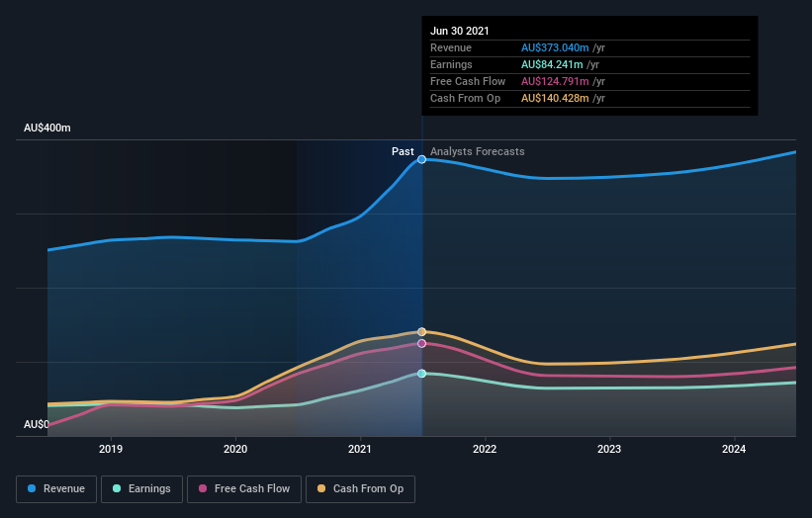Screen dimensions: 812x518
Task: Toggle the Free Cash Flow legend button
Action: pyautogui.click(x=244, y=489)
